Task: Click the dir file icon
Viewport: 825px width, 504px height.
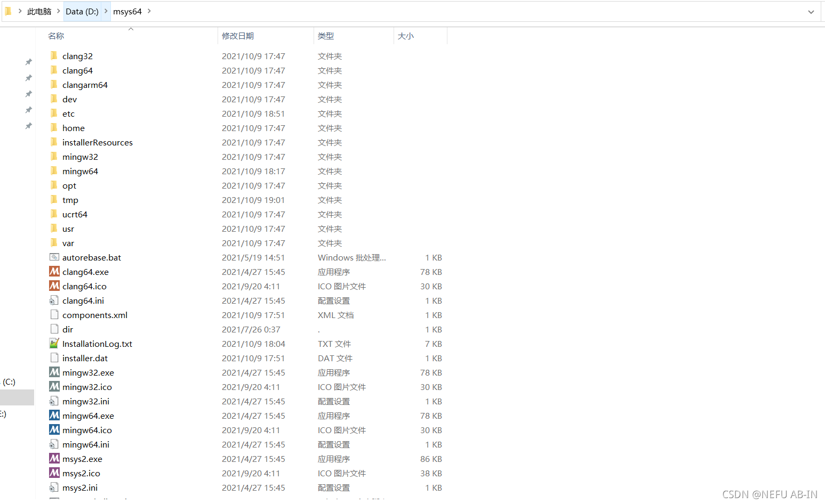Action: (54, 329)
